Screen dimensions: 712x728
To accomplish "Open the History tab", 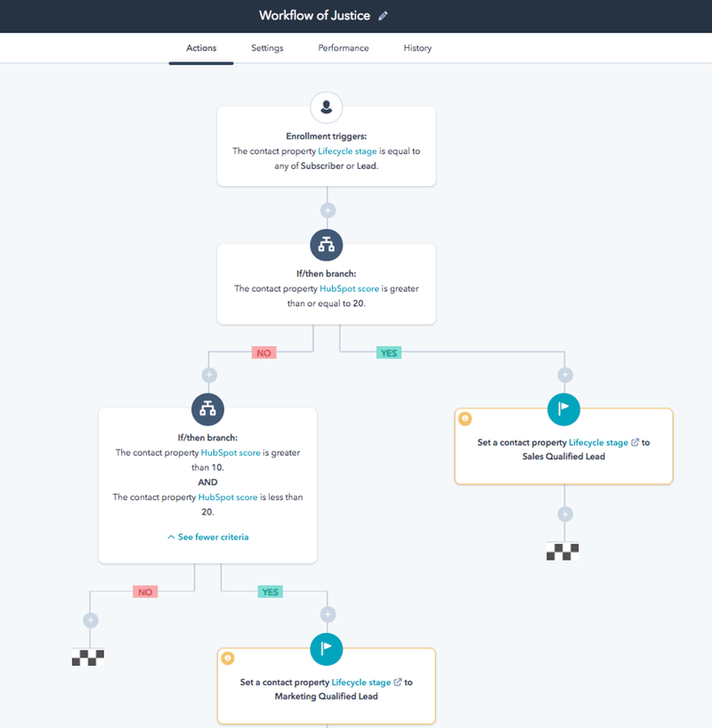I will 417,48.
